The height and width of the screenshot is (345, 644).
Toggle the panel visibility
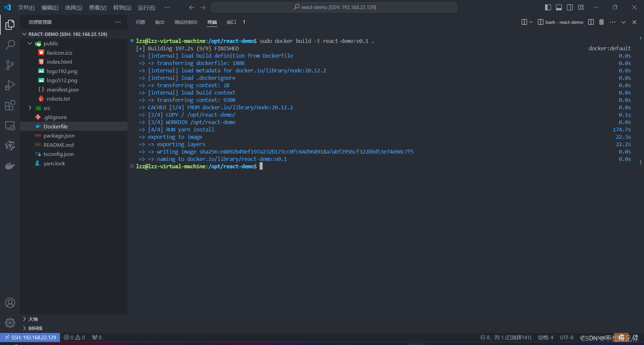point(559,7)
